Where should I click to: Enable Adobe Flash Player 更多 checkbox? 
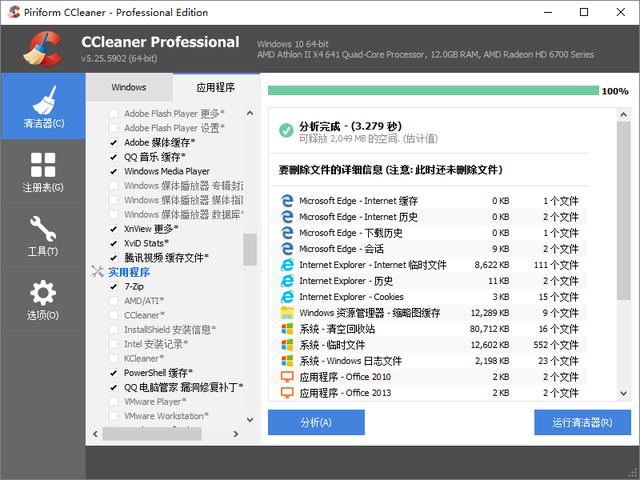(113, 113)
